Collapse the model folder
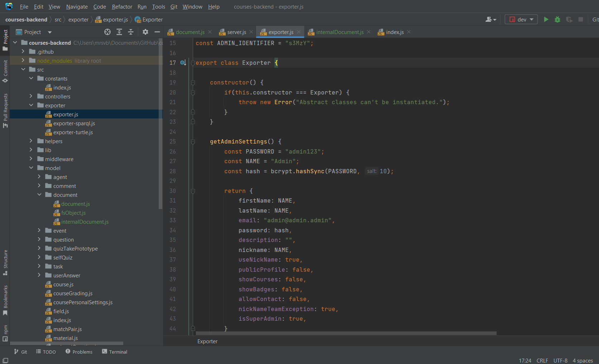 click(31, 168)
